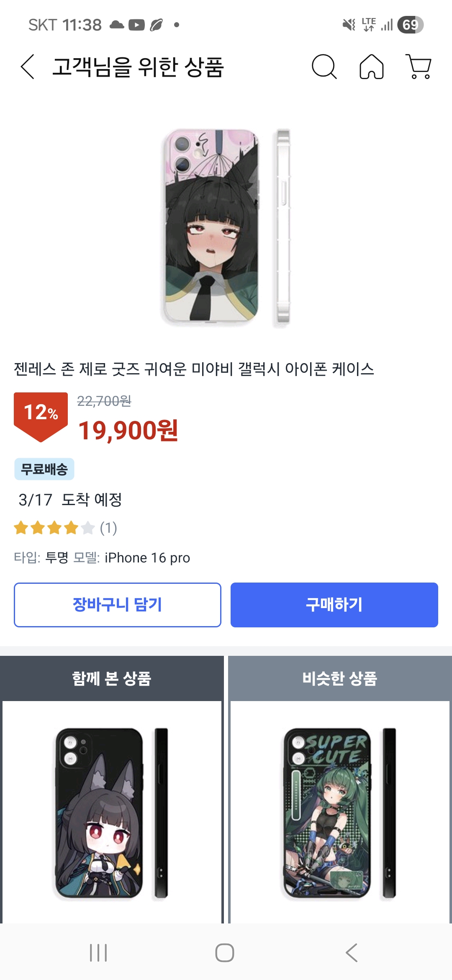Tap Android back navigation button
Viewport: 452px width, 980px height.
point(352,953)
